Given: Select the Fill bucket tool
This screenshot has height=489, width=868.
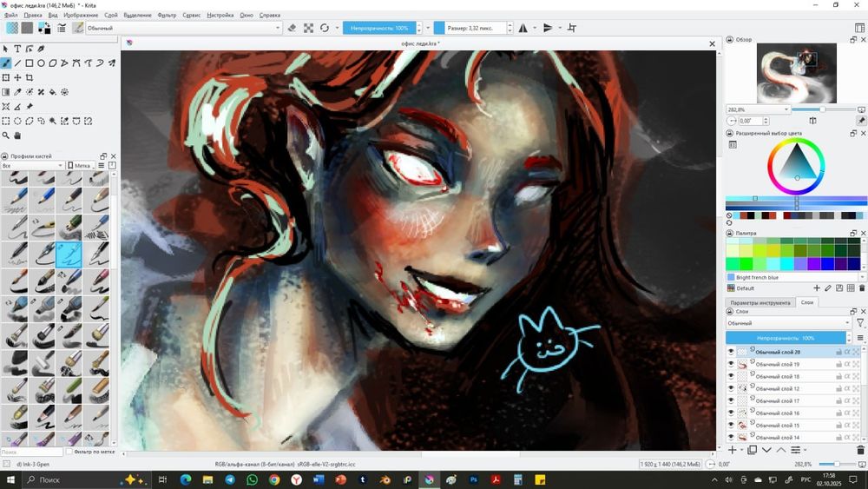Looking at the screenshot, I should coord(53,92).
